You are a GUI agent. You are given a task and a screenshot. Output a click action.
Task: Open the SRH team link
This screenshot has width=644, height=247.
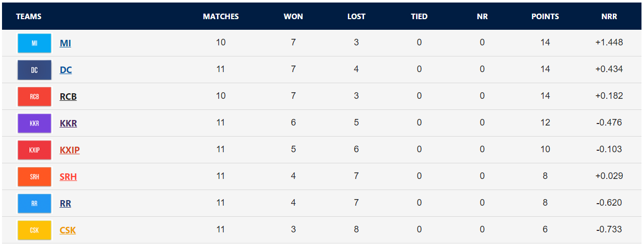(x=68, y=177)
